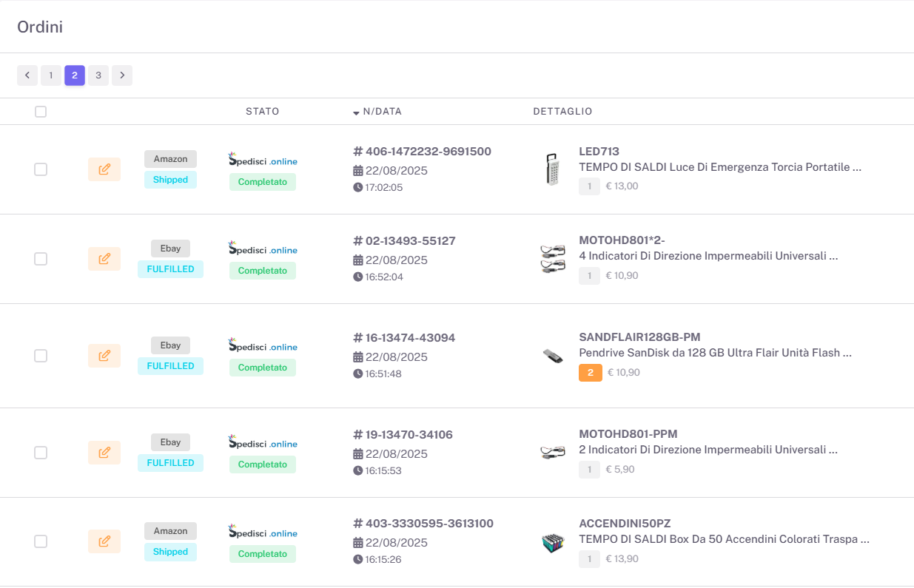Viewport: 914px width, 588px height.
Task: Check the box for the LED713 order
Action: pos(41,169)
